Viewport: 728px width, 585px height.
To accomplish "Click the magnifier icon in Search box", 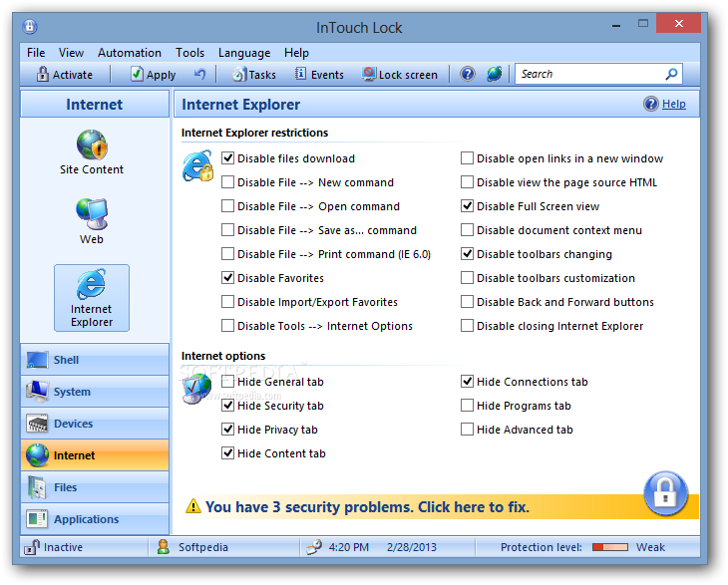I will coord(671,74).
